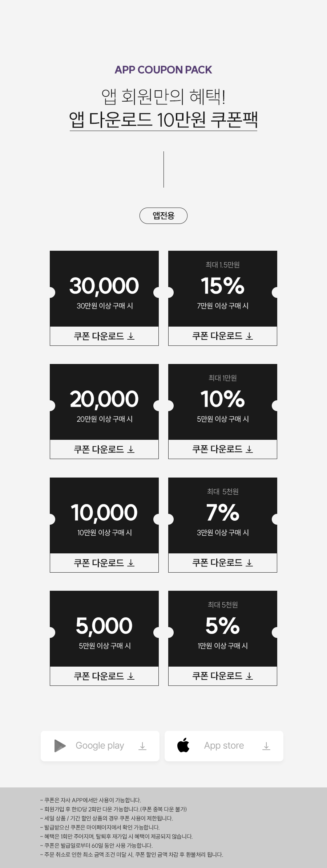Click the download arrow under the 7% coupon

[249, 563]
